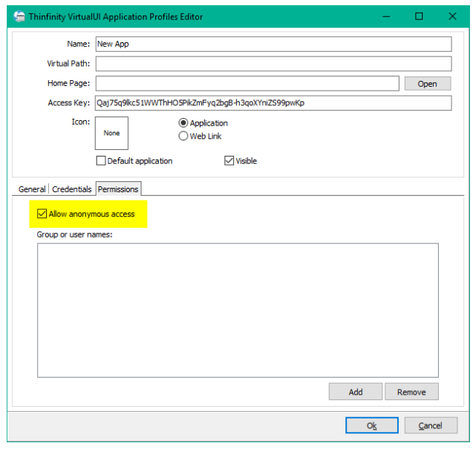The height and width of the screenshot is (449, 476).
Task: Click the Remove button
Action: tap(411, 392)
